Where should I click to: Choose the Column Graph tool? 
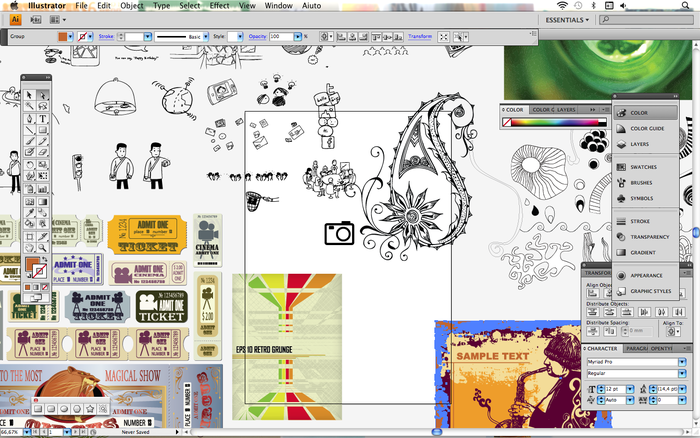(43, 189)
